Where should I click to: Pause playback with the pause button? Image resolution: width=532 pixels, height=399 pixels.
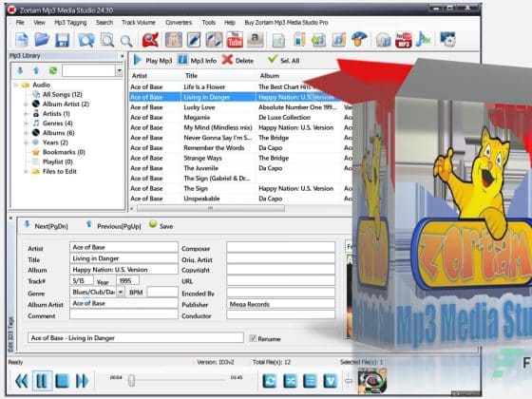[42, 381]
